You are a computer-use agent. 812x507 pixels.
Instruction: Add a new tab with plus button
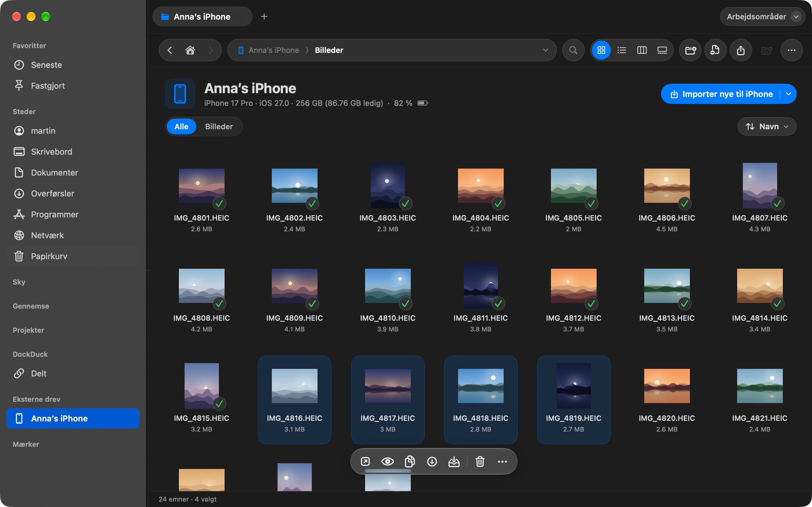[264, 16]
